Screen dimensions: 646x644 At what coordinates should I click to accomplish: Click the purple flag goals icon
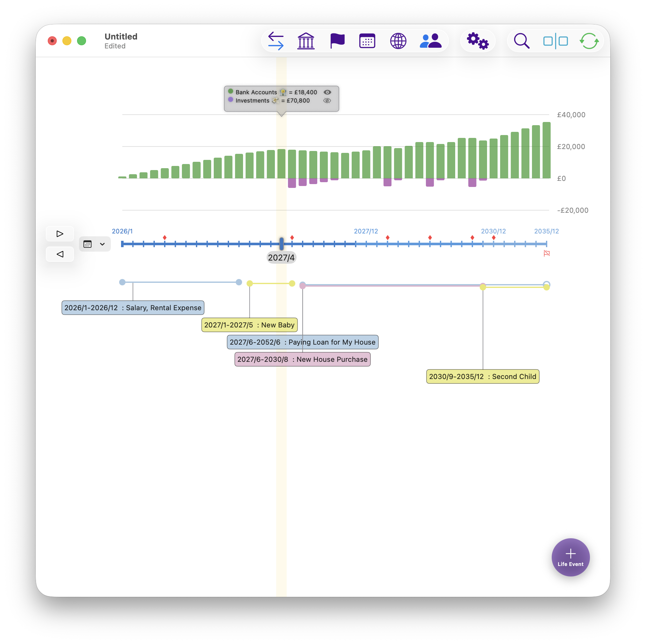tap(337, 41)
